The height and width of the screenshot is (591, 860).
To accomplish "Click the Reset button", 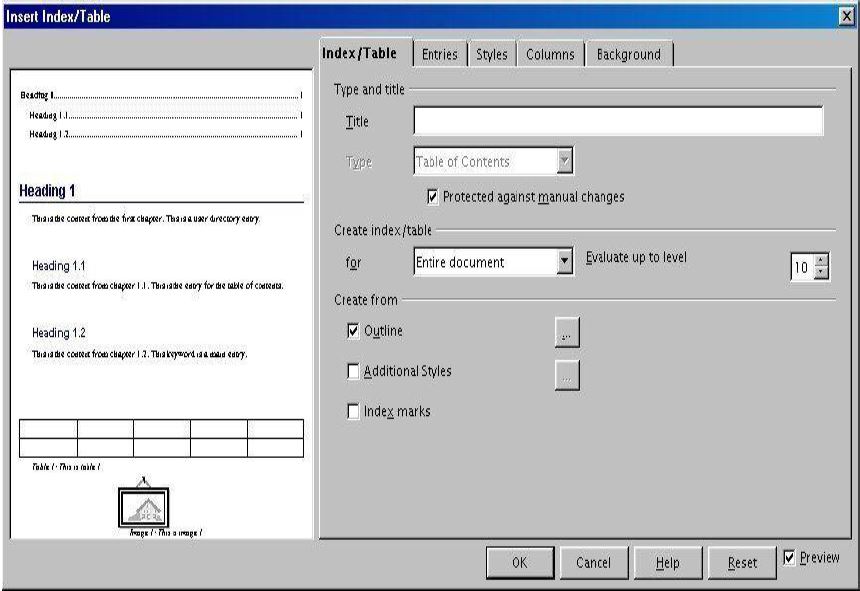I will 742,562.
